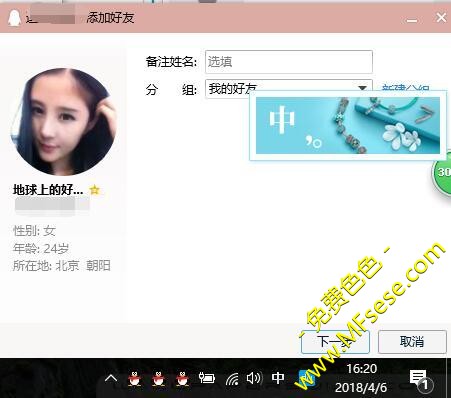
Task: Click the remark name input field
Action: click(289, 62)
